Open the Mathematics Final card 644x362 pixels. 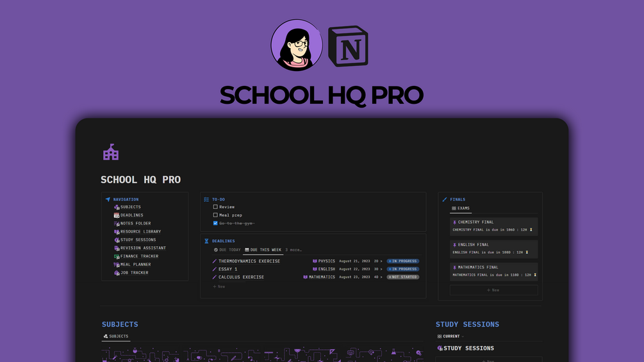tap(493, 271)
